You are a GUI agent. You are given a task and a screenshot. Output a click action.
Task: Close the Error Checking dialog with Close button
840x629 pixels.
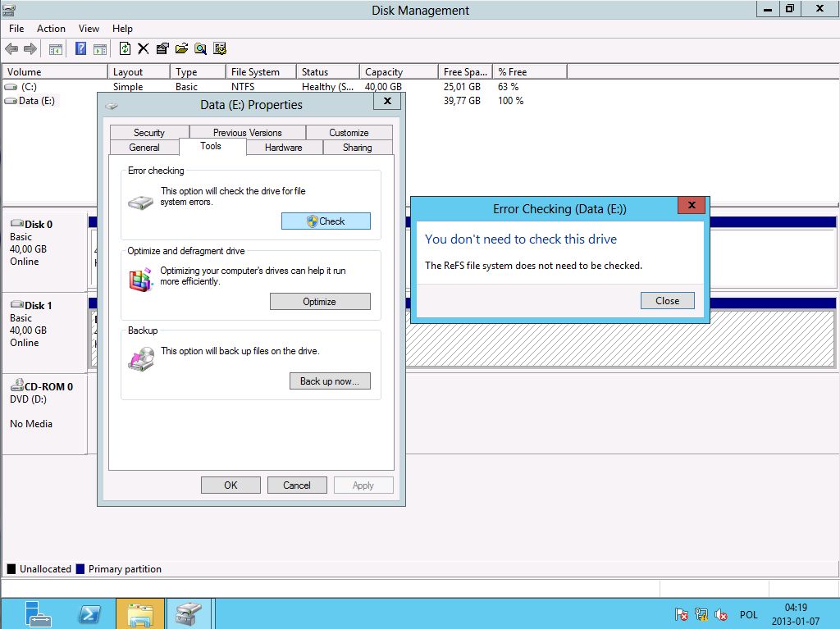(x=668, y=301)
